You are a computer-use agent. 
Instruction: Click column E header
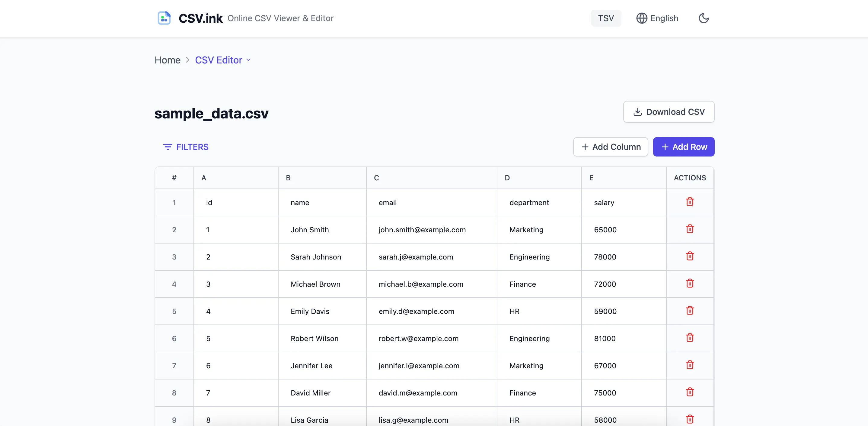tap(624, 178)
